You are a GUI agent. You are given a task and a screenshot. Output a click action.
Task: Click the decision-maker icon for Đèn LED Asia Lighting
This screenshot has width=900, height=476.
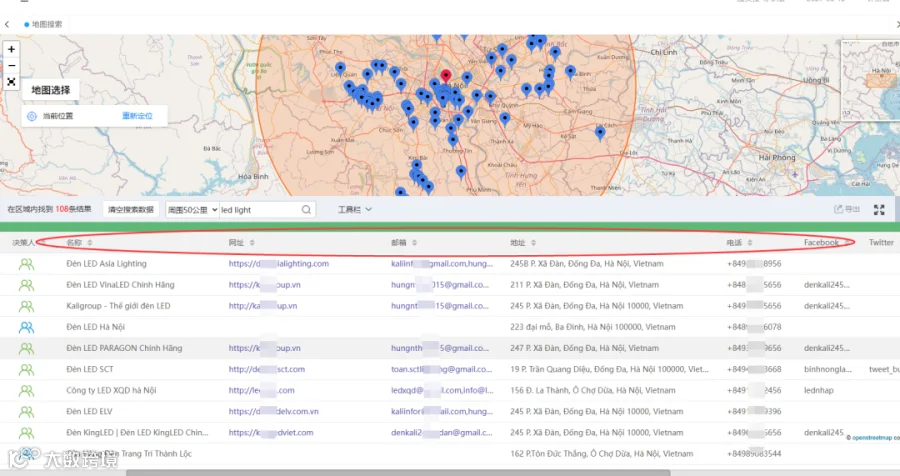coord(26,264)
